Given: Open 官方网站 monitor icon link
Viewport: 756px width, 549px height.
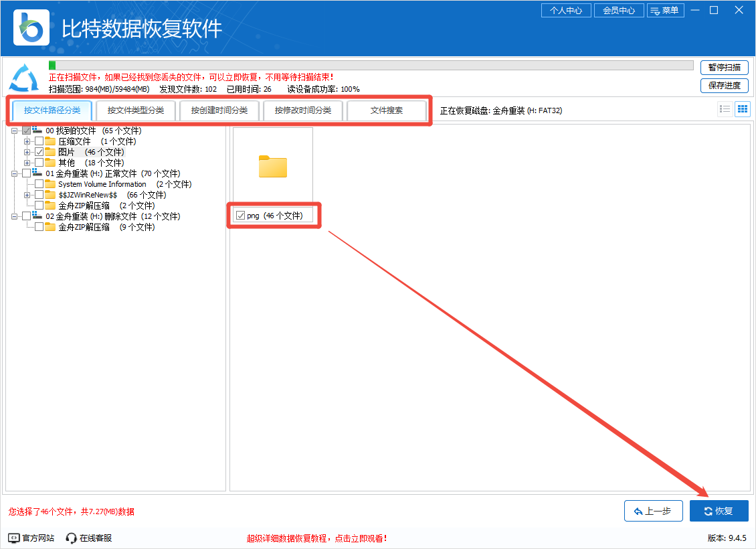Looking at the screenshot, I should tap(14, 538).
